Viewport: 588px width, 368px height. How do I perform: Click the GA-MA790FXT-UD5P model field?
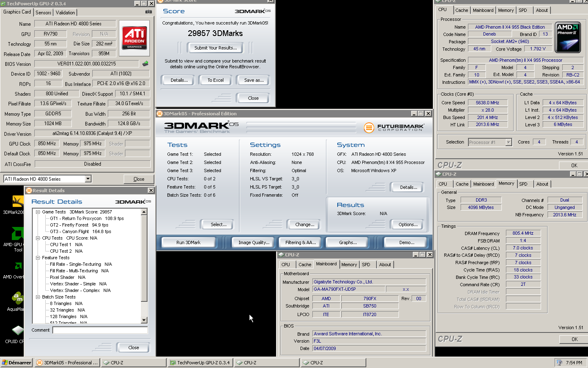(348, 289)
